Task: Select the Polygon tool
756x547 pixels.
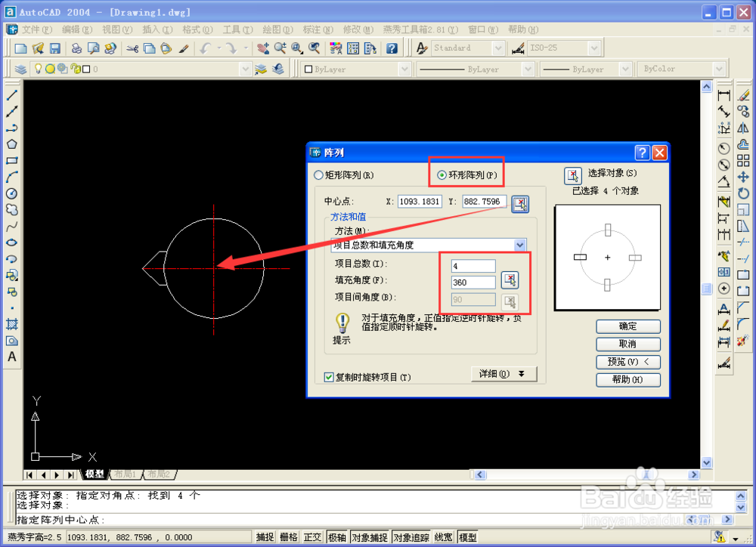Action: (12, 144)
